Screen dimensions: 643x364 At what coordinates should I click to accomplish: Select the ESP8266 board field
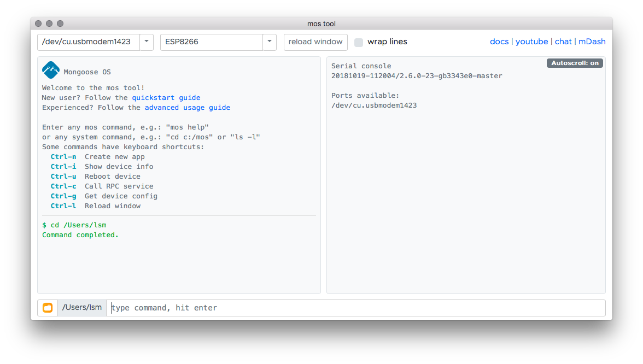pyautogui.click(x=212, y=42)
